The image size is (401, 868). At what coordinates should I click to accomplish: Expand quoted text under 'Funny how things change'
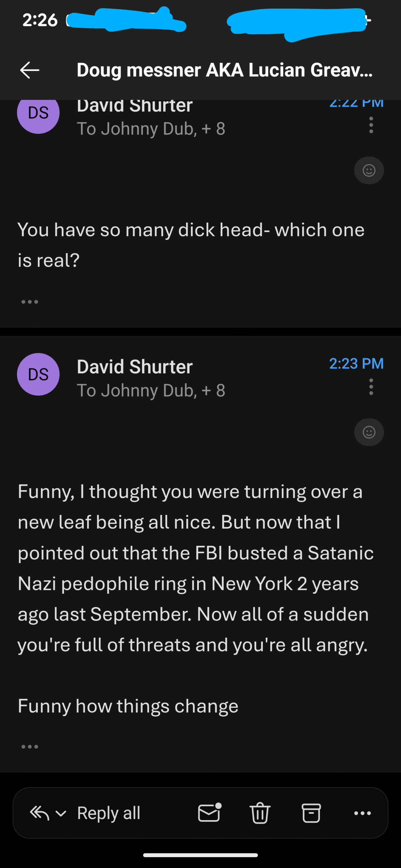click(30, 747)
